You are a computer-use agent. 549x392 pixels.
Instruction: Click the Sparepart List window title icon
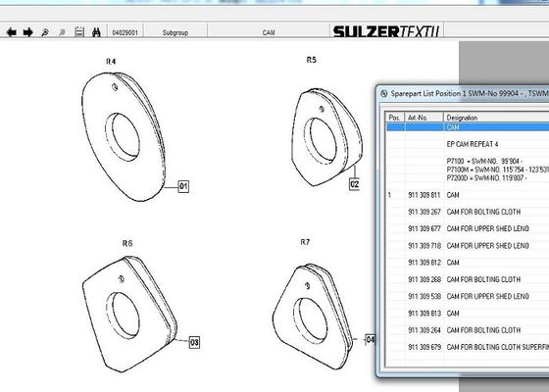click(384, 93)
